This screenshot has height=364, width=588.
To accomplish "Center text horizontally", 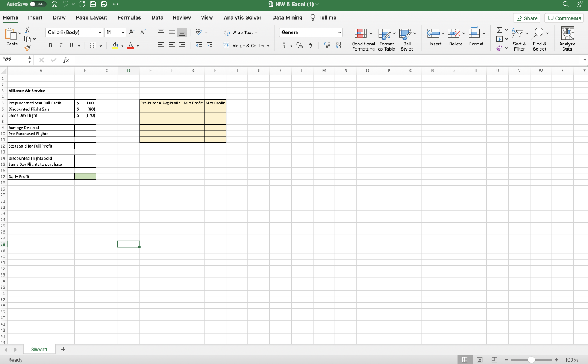I will [x=171, y=45].
